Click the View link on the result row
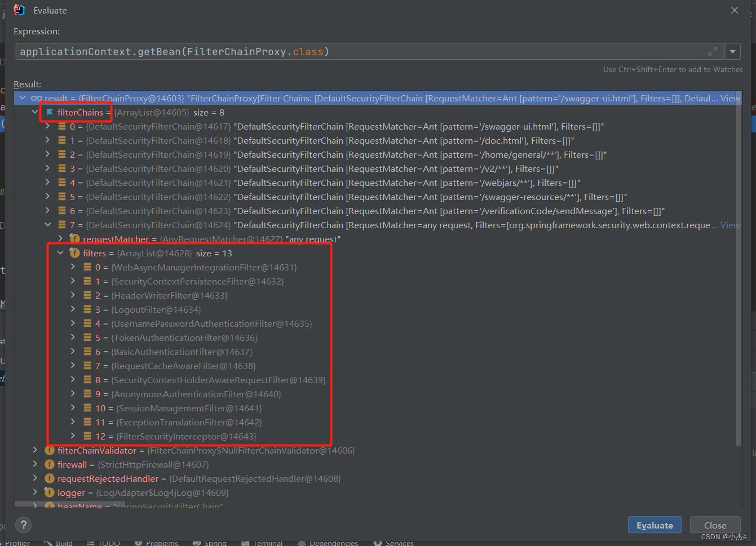The width and height of the screenshot is (756, 546). [x=731, y=97]
